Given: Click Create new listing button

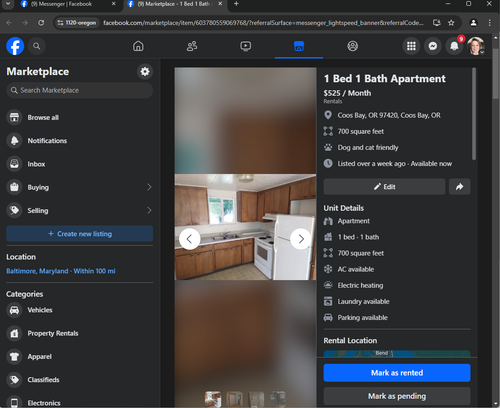Looking at the screenshot, I should pyautogui.click(x=79, y=234).
